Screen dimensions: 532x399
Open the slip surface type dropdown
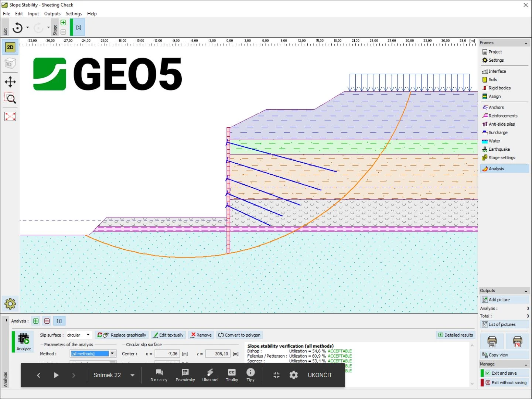[88, 335]
